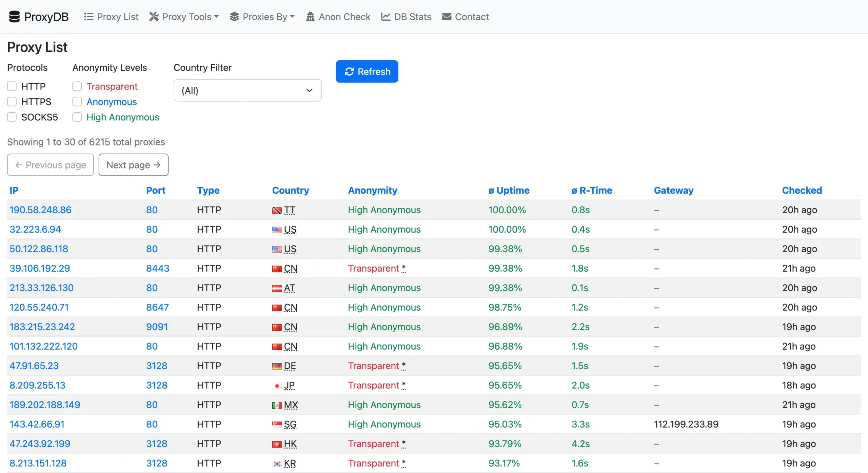
Task: Check the Anonymous anonymity checkbox
Action: [x=77, y=102]
